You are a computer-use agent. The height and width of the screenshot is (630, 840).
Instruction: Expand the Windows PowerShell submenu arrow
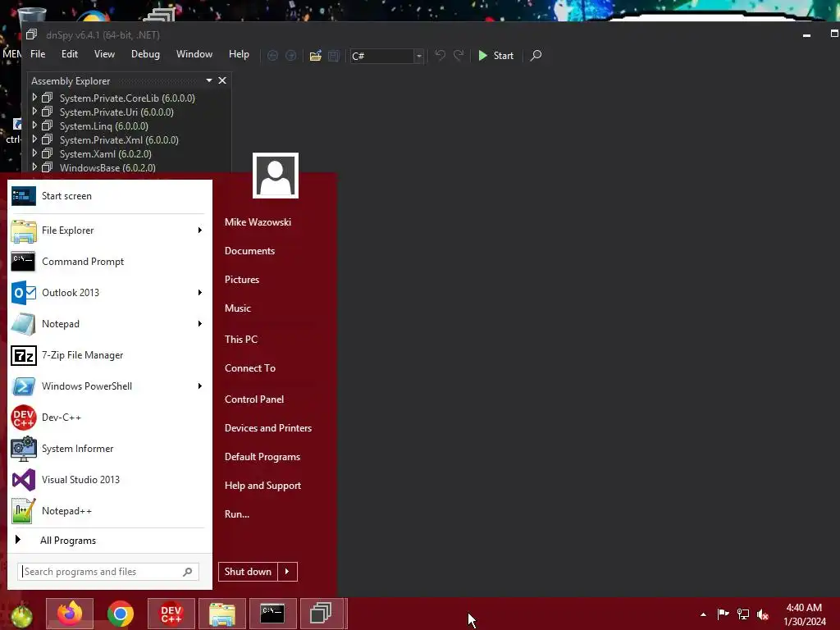[x=200, y=386]
